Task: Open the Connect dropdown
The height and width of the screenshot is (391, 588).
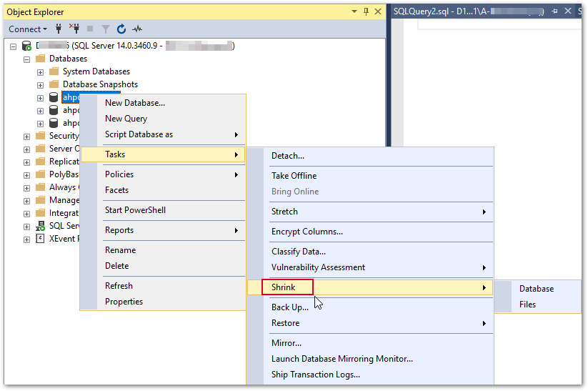Action: [28, 29]
